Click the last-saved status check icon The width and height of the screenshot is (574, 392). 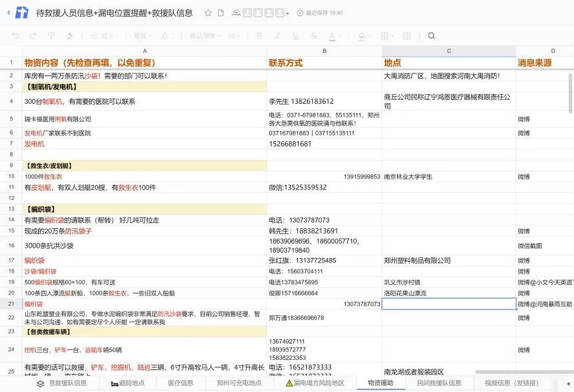tap(300, 13)
